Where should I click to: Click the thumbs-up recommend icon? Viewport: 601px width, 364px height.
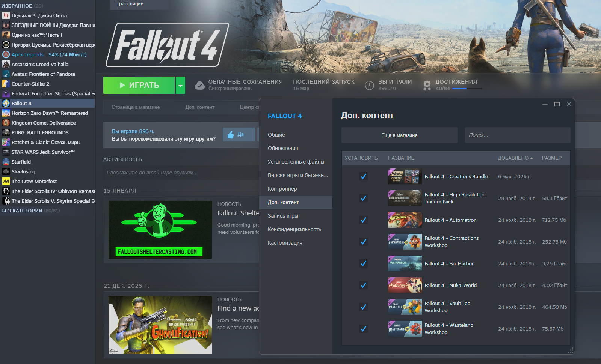pyautogui.click(x=231, y=134)
